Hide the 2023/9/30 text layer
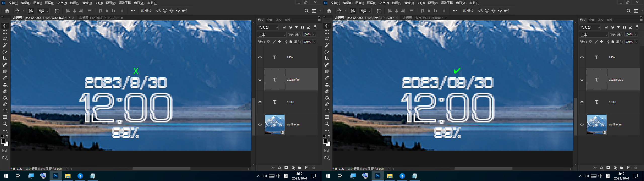This screenshot has width=644, height=181. [x=260, y=80]
